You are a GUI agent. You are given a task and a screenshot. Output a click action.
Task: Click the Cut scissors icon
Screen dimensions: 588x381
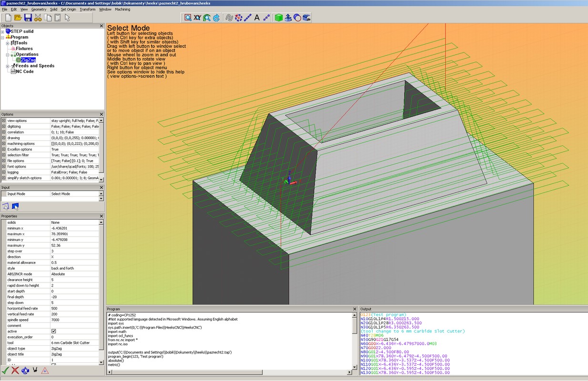[x=38, y=18]
